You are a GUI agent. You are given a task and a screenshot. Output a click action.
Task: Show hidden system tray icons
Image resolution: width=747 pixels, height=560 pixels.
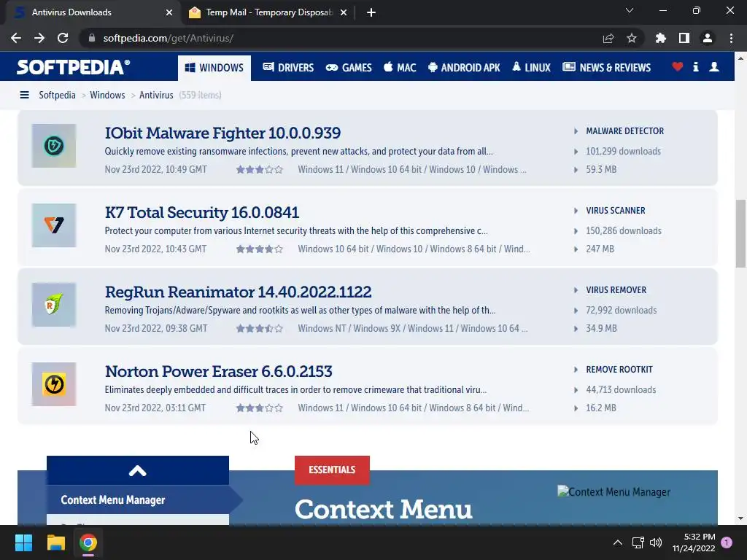click(617, 542)
